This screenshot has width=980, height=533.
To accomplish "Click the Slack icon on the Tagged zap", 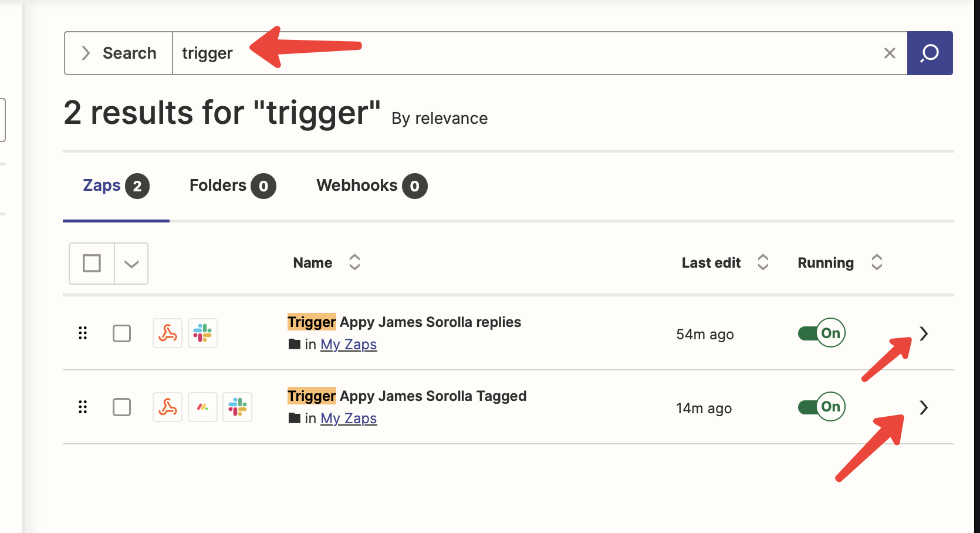I will [238, 407].
